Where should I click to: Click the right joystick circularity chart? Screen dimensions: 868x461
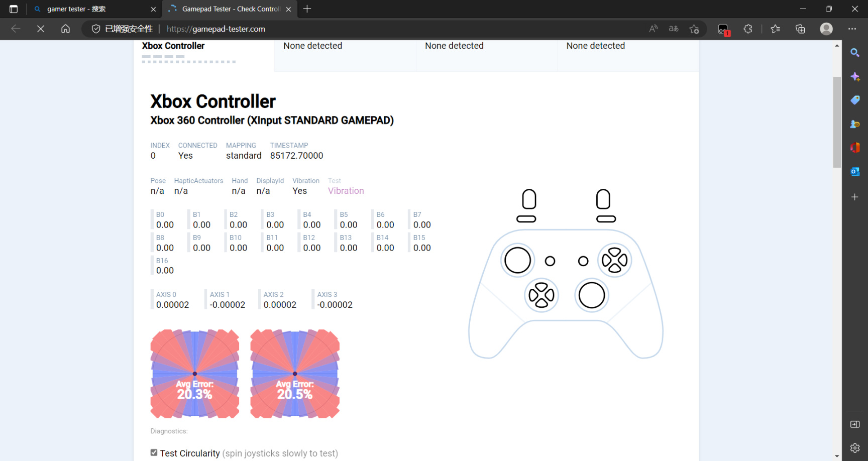[x=295, y=374]
